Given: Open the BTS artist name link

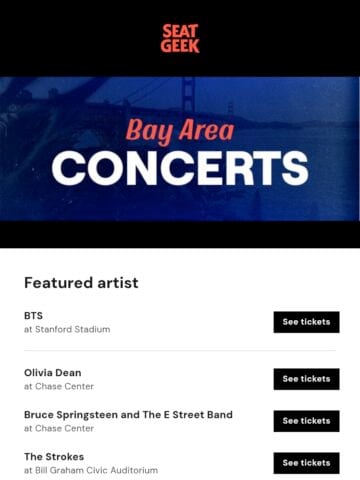Looking at the screenshot, I should [x=33, y=315].
